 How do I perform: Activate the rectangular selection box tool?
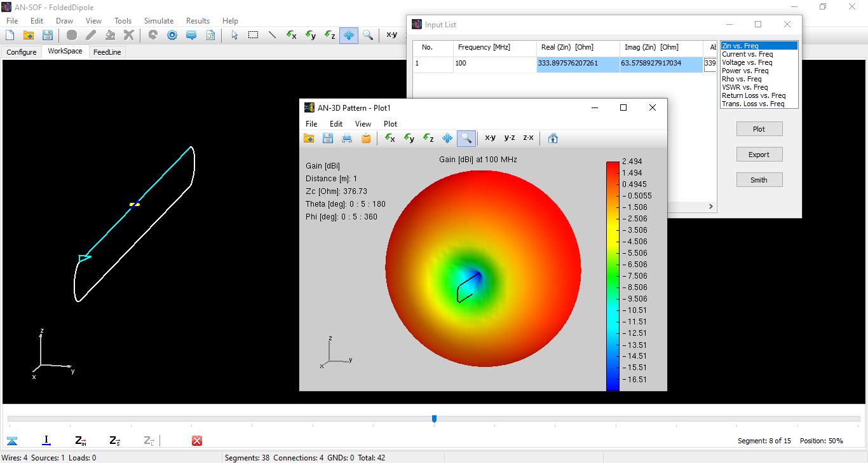pos(253,35)
